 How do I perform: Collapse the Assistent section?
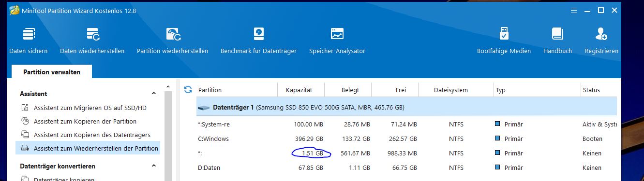[154, 94]
